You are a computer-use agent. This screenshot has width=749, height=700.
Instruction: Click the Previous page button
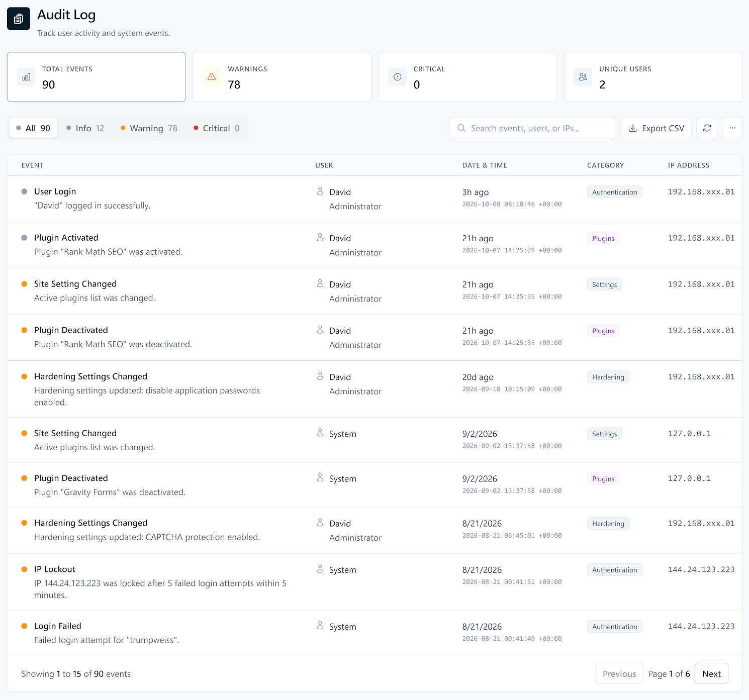click(619, 674)
